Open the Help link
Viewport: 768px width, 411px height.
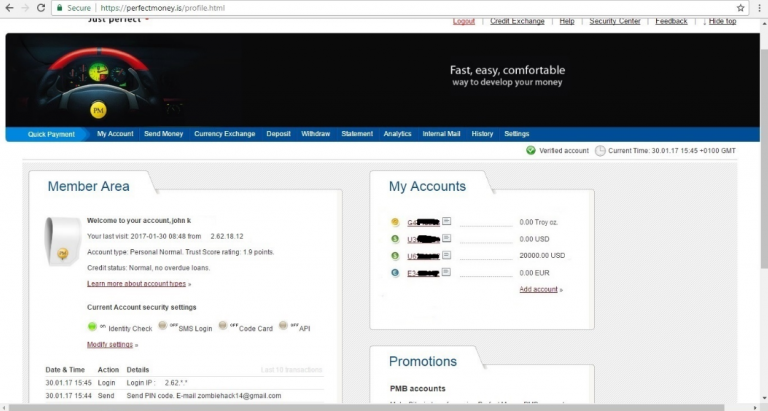pyautogui.click(x=567, y=21)
